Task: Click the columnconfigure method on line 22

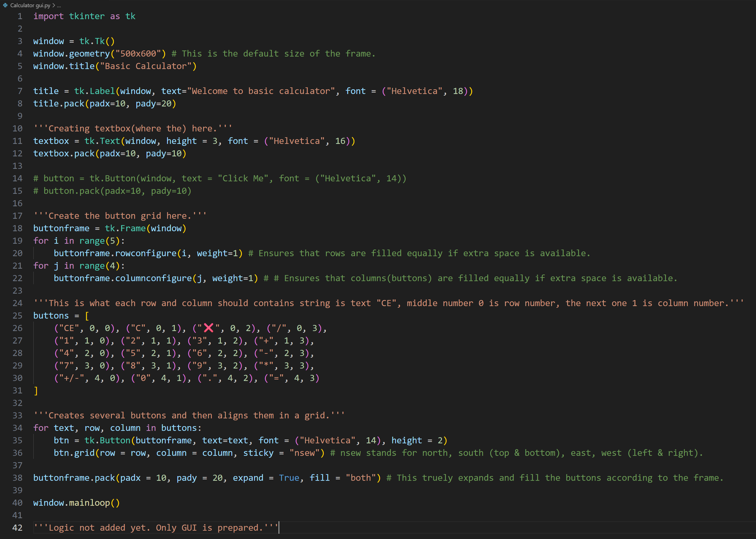Action: tap(153, 278)
